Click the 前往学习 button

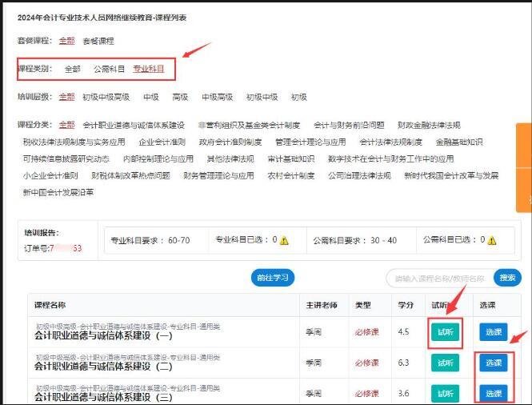tap(273, 278)
